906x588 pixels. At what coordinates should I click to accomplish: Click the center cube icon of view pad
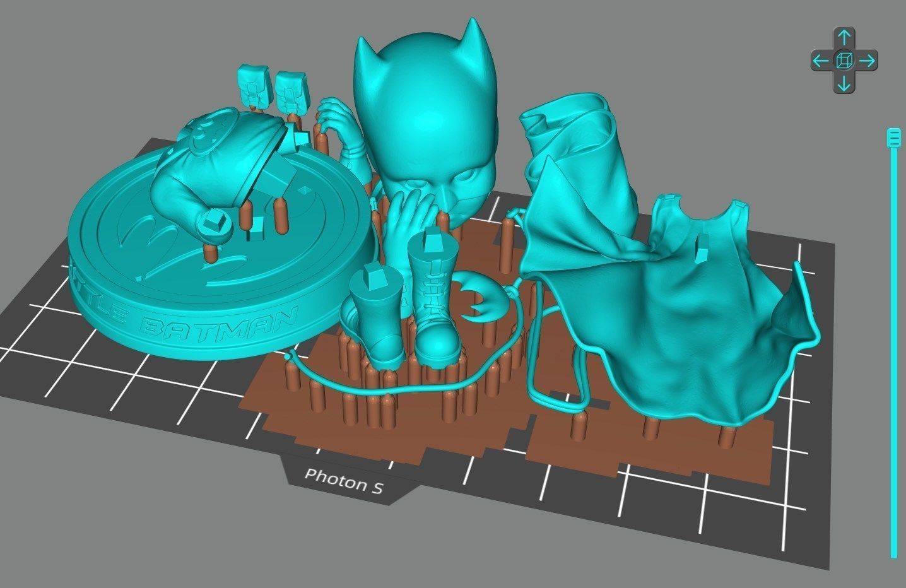844,61
